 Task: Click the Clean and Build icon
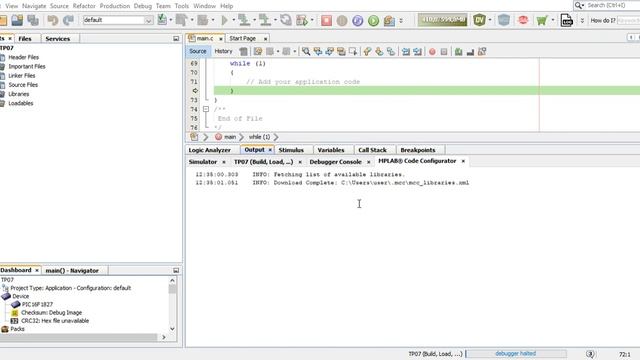[x=202, y=20]
